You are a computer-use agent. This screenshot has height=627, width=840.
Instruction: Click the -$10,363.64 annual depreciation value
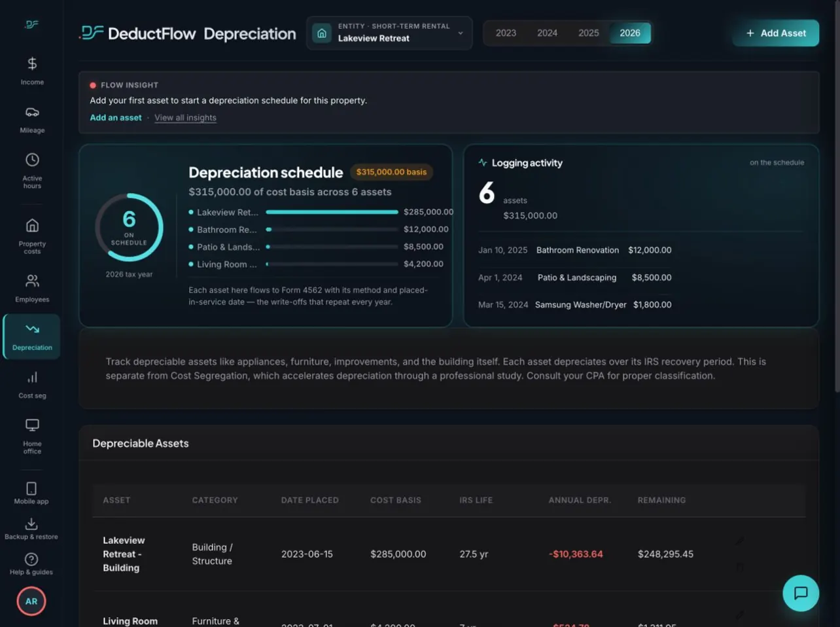point(576,554)
